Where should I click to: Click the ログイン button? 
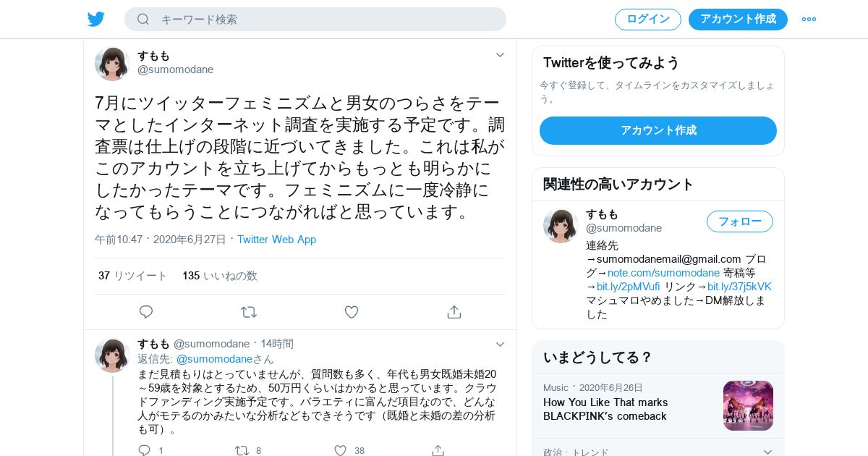click(x=648, y=20)
